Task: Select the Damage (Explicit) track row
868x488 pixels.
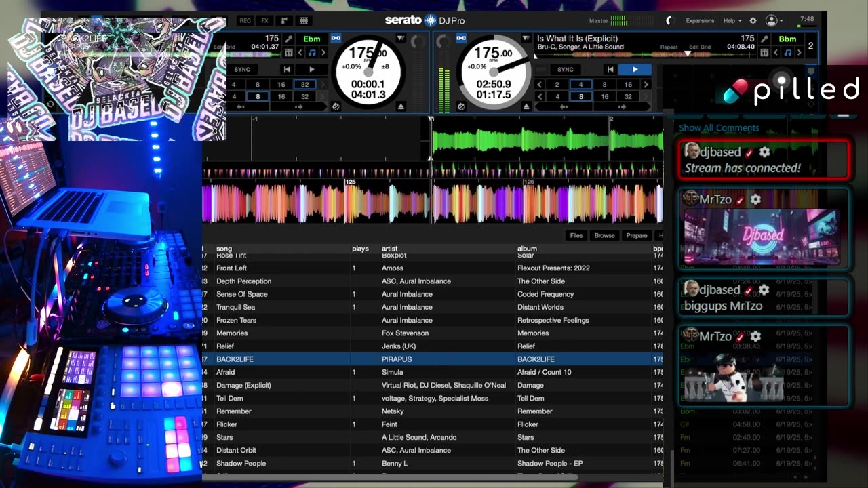Action: (x=433, y=385)
